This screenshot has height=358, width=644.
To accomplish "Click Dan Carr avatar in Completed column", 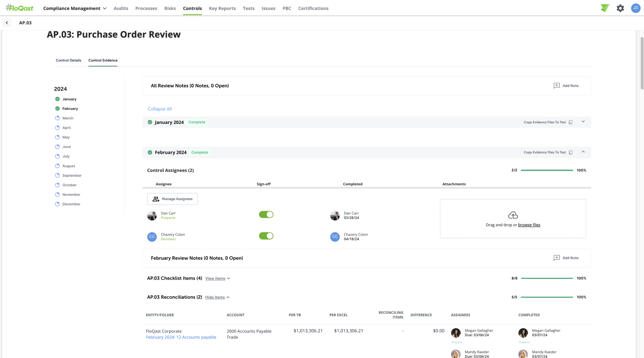I will point(335,216).
